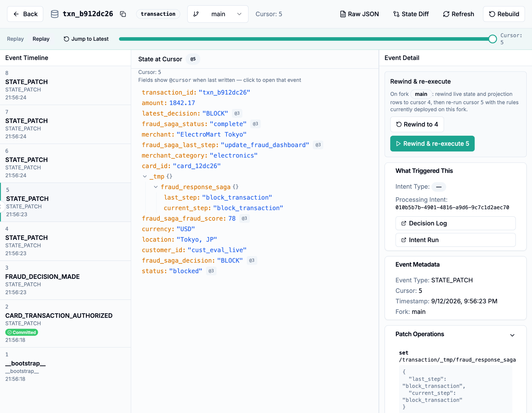The image size is (532, 413).
Task: Open the main fork dropdown
Action: click(218, 14)
